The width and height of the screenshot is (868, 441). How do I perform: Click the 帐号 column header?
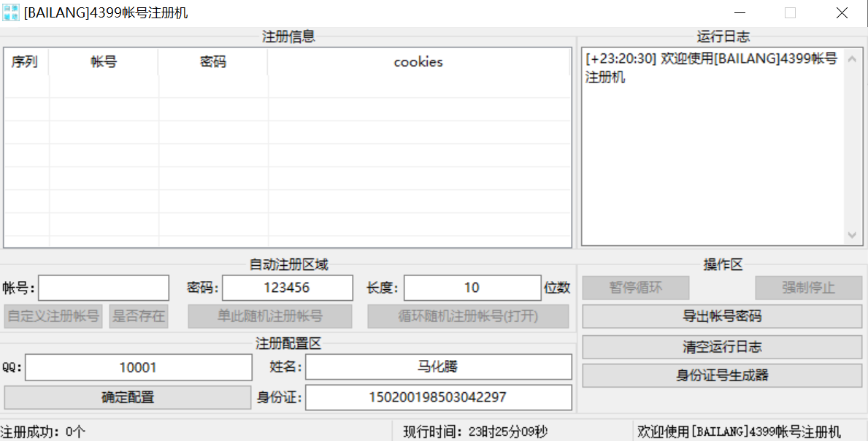pyautogui.click(x=104, y=62)
